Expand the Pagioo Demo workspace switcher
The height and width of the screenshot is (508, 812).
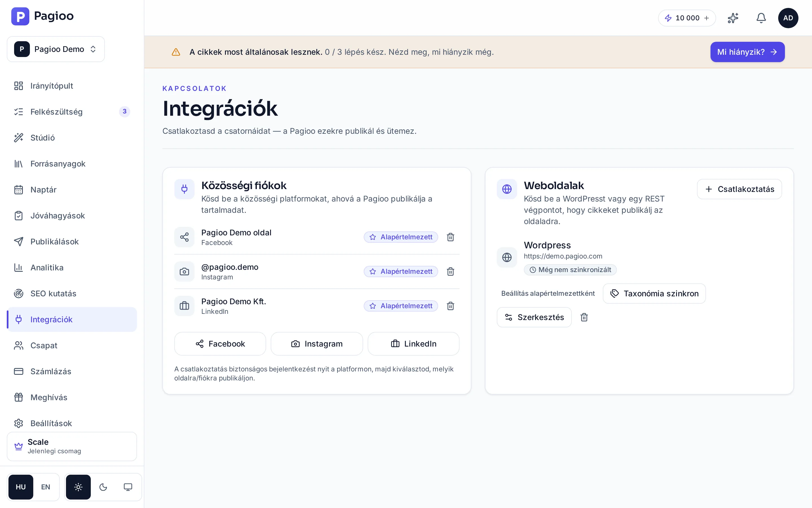(56, 49)
